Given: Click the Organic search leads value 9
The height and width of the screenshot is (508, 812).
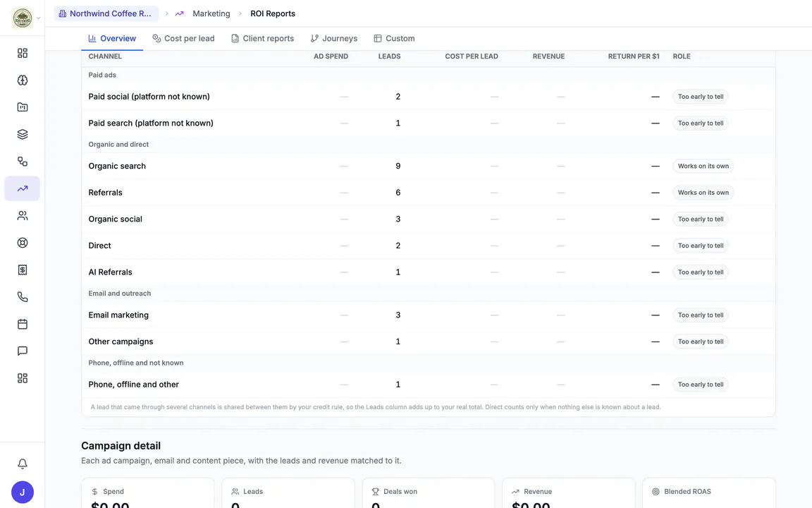Looking at the screenshot, I should (x=398, y=166).
